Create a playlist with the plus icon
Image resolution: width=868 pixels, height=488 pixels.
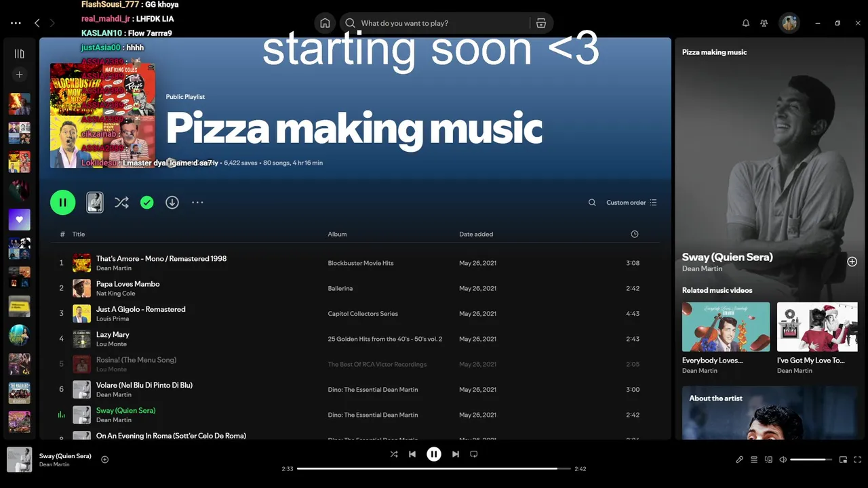coord(20,75)
